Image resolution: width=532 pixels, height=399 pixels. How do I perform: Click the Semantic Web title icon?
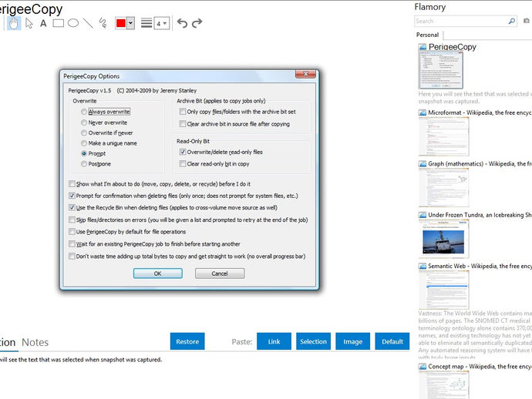[423, 266]
